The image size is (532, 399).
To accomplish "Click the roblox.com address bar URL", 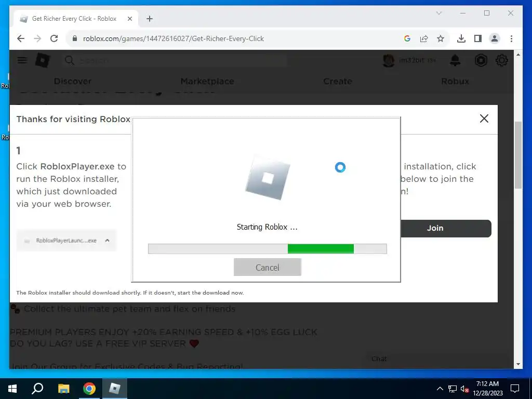I will click(x=174, y=38).
